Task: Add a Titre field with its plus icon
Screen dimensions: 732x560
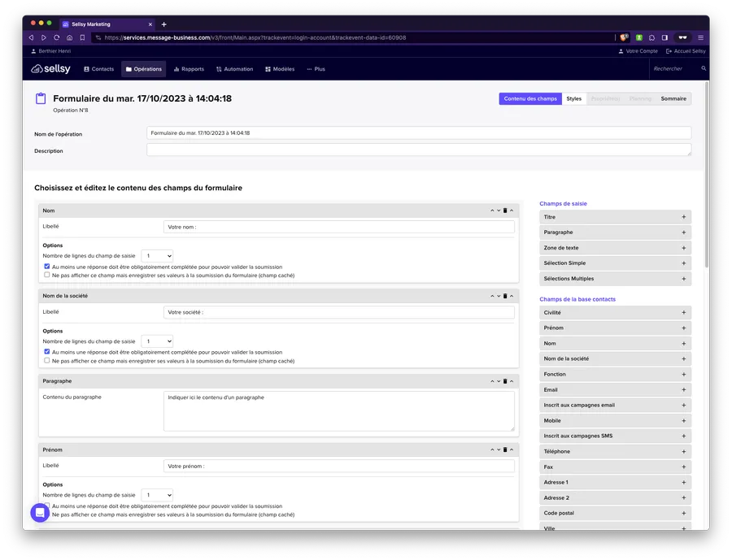Action: [x=683, y=217]
